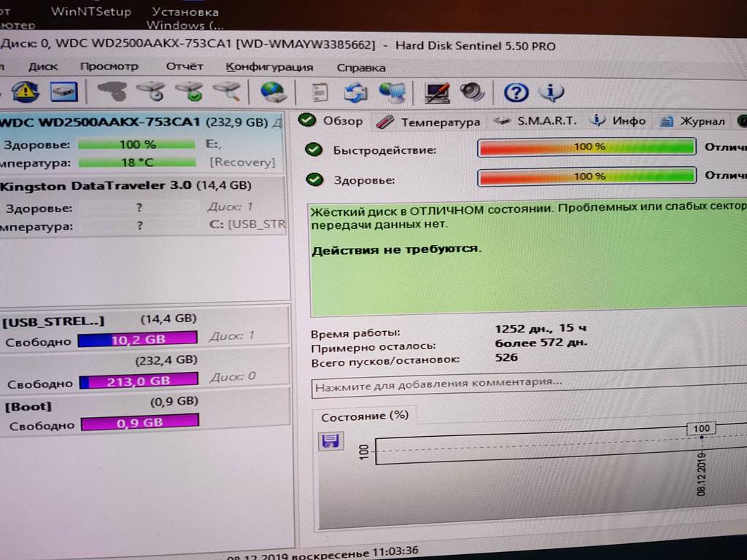Click the globe with monitor toolbar icon
Viewport: 747px width, 560px height.
tap(392, 93)
